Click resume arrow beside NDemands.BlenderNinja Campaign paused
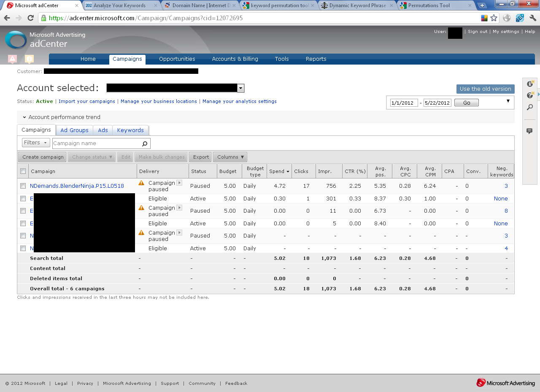This screenshot has width=540, height=392. (179, 183)
